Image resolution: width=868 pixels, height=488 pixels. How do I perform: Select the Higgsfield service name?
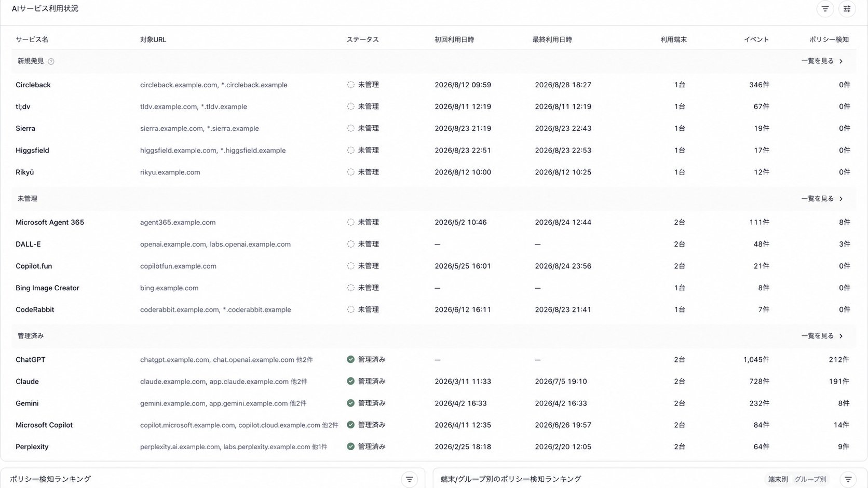tap(32, 150)
